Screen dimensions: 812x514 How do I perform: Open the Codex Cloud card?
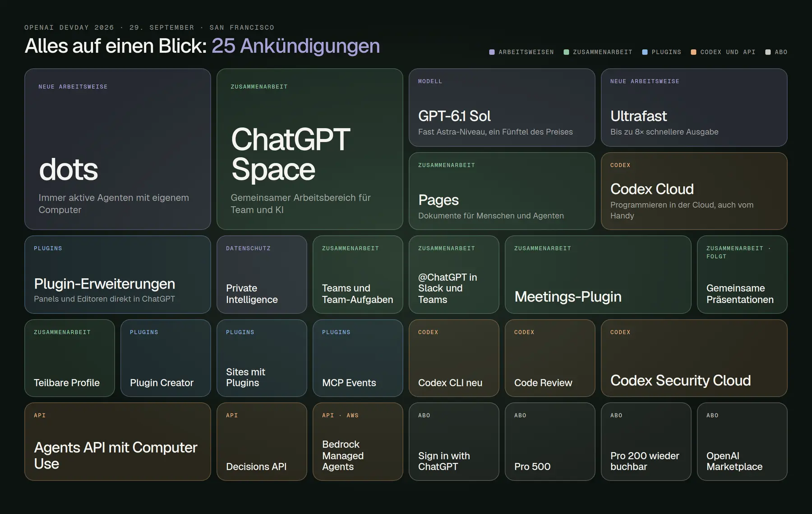tap(694, 191)
